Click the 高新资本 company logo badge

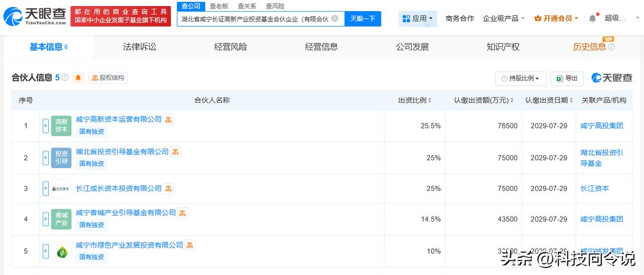tap(61, 126)
